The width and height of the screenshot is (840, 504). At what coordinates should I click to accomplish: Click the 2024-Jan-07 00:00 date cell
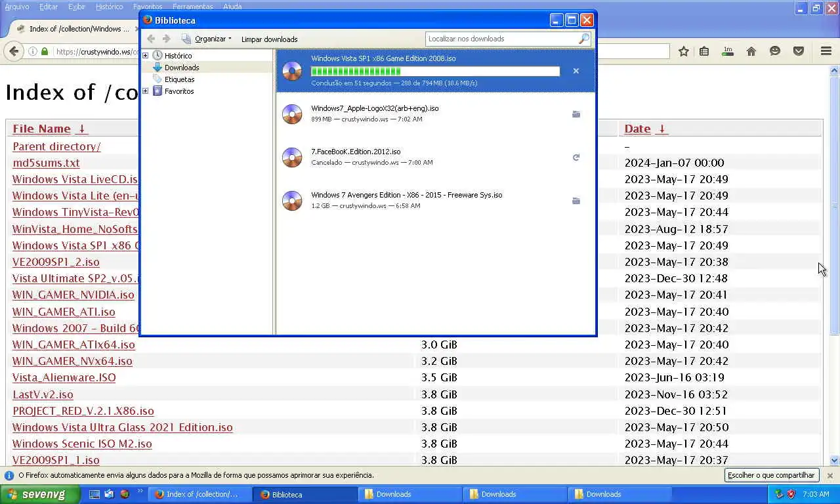coord(674,163)
